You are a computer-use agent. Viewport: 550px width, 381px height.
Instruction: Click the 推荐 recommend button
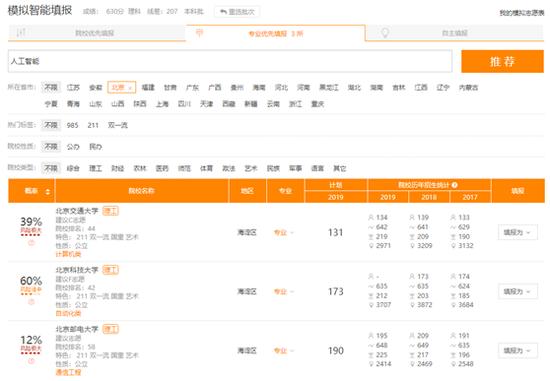point(502,61)
